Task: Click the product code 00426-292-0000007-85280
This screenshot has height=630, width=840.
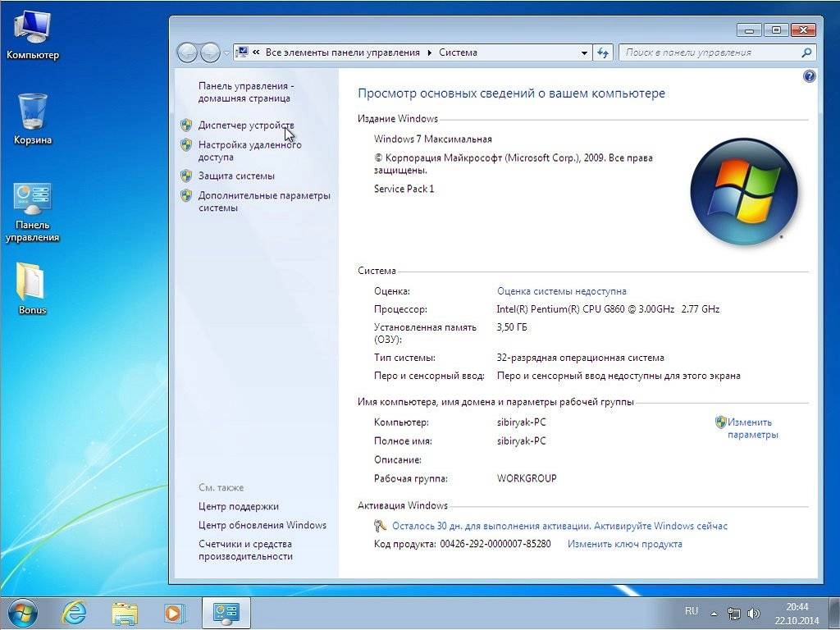Action: pyautogui.click(x=495, y=545)
